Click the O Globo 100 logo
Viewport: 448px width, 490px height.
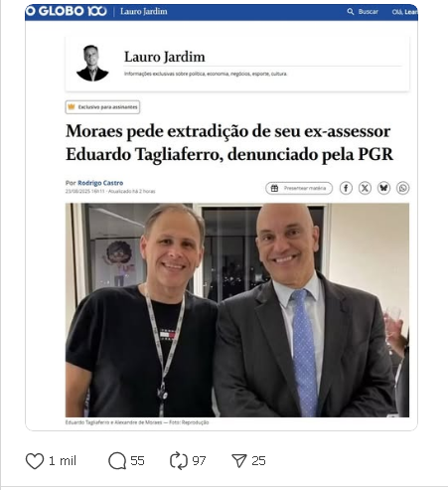(x=67, y=11)
